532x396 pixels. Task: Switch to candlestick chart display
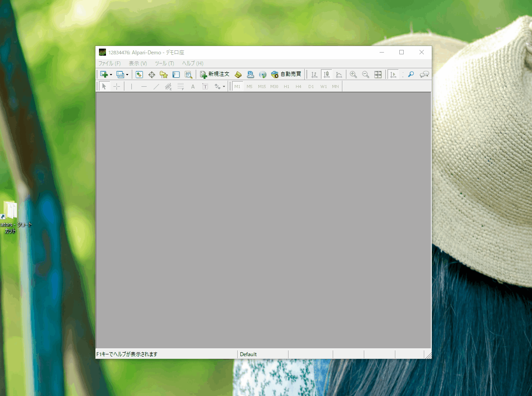[327, 74]
